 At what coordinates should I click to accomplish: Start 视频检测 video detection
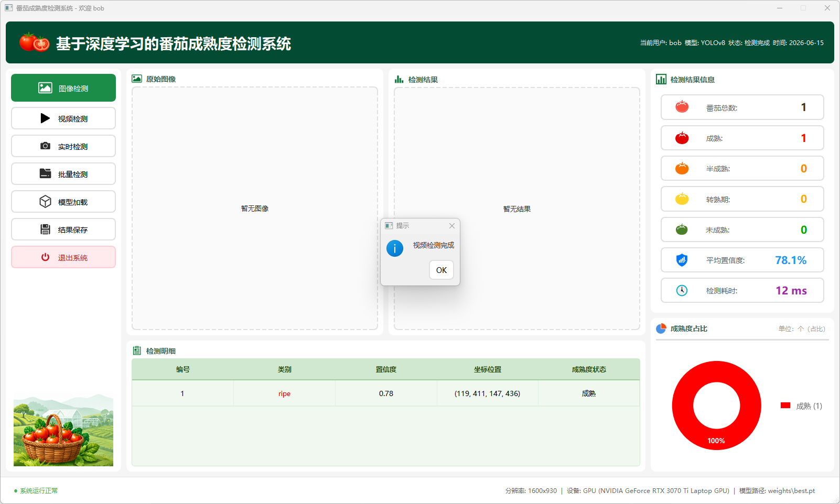point(63,118)
